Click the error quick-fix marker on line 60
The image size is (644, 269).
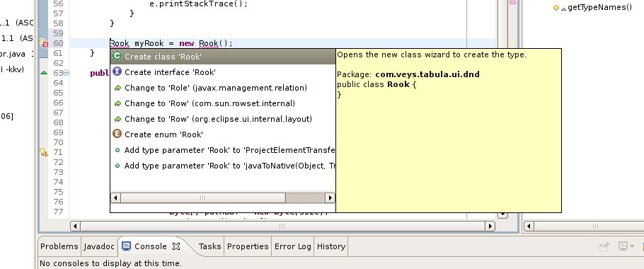coord(44,42)
